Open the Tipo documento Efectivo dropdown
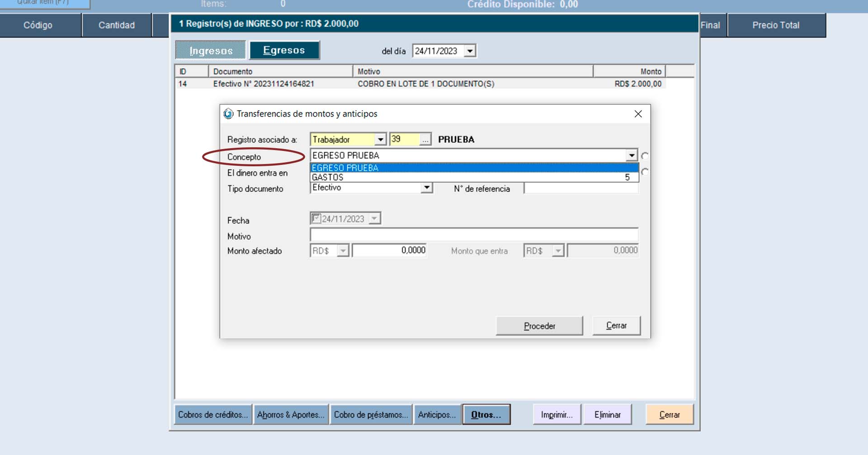The width and height of the screenshot is (868, 455). (426, 188)
